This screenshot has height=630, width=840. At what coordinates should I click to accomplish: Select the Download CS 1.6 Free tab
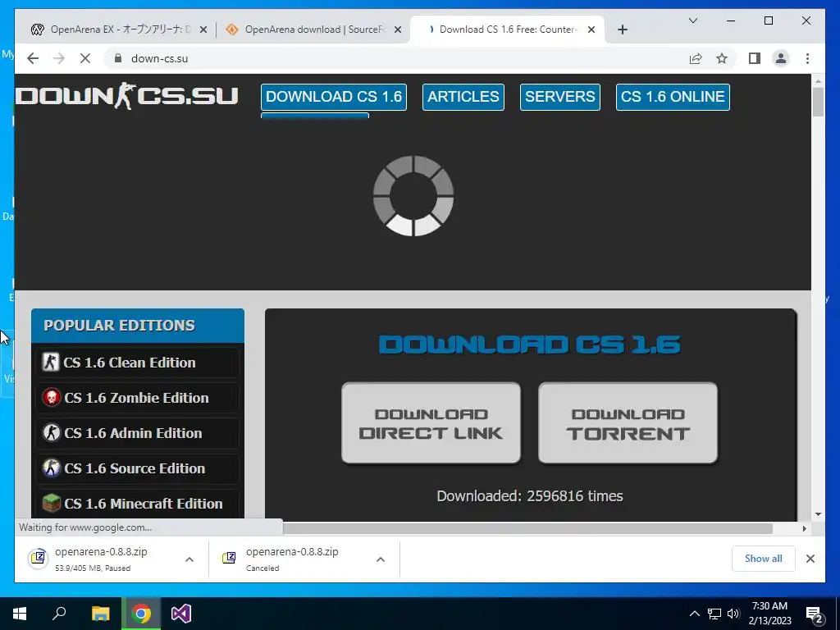tap(507, 30)
